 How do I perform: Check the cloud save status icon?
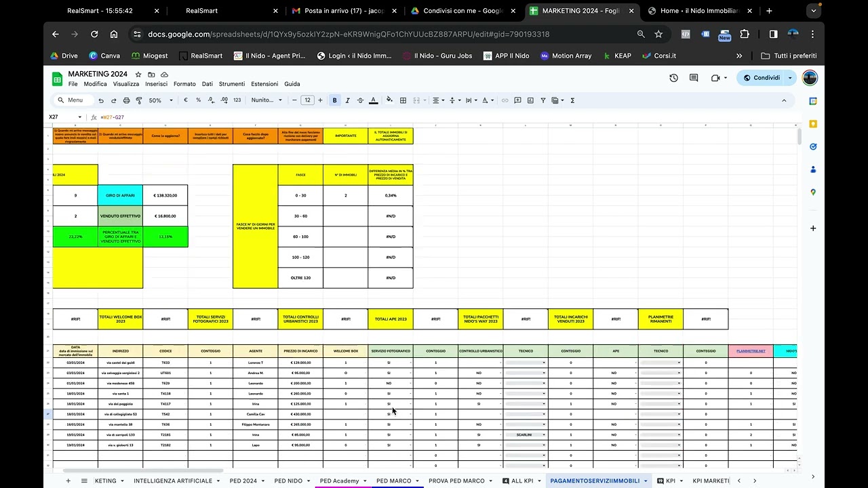point(164,75)
